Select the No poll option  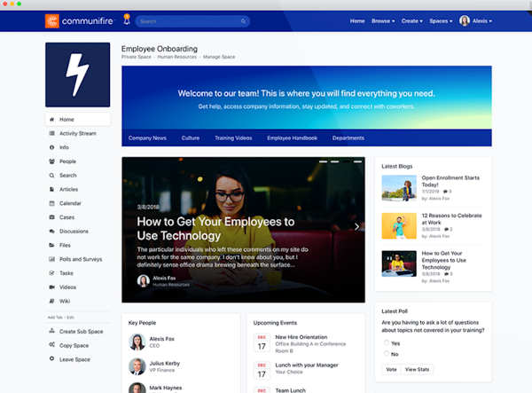pyautogui.click(x=387, y=353)
